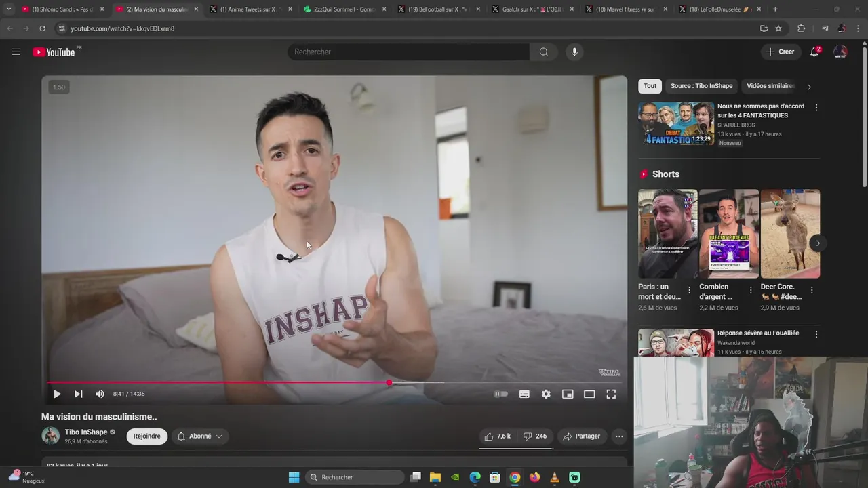868x488 pixels.
Task: Show more filter chips with the arrow
Action: point(808,87)
